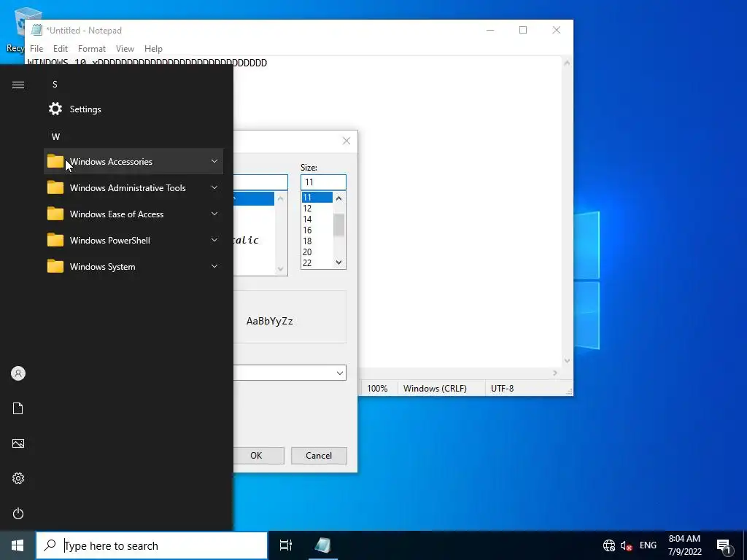Viewport: 747px width, 560px height.
Task: Select highlighted size 11 in list
Action: [x=317, y=197]
